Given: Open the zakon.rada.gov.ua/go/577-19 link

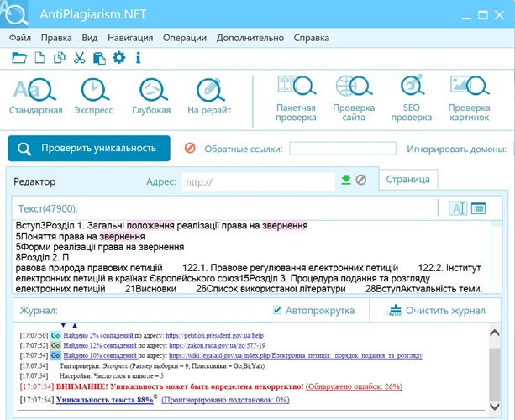Looking at the screenshot, I should coord(217,345).
